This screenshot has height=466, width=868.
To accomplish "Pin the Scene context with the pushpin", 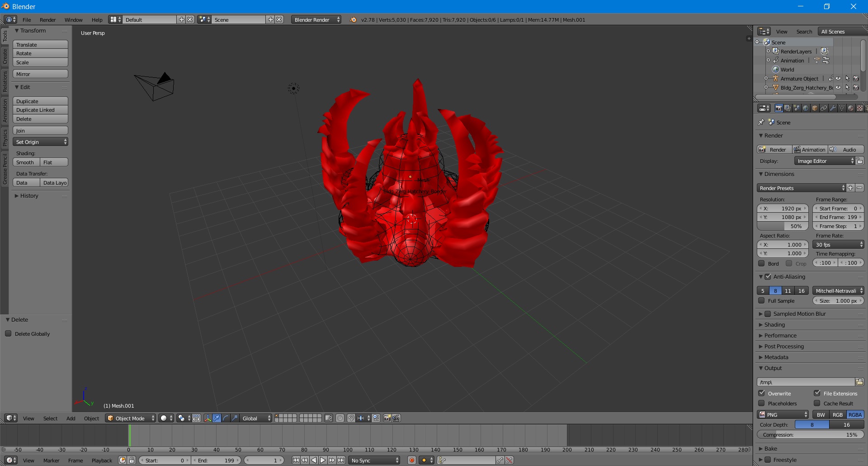I will (761, 122).
